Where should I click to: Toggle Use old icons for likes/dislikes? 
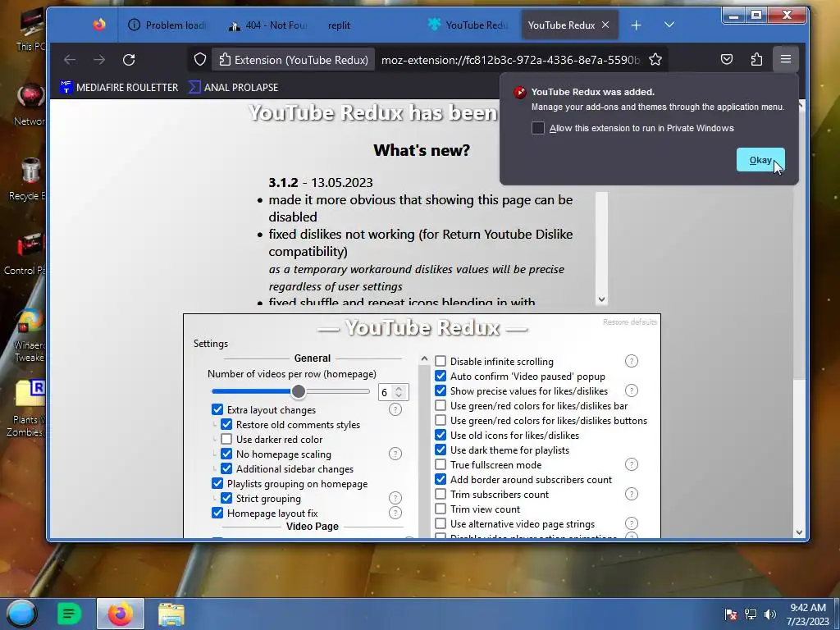coord(441,435)
